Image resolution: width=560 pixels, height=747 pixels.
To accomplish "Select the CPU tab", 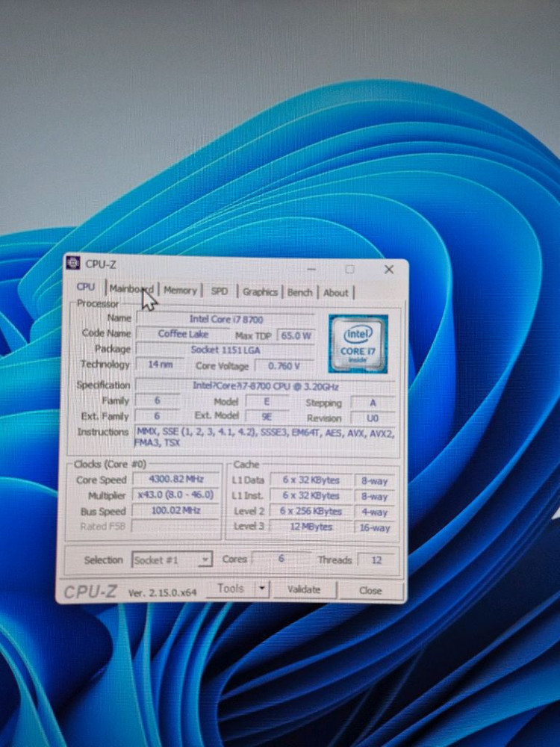I will point(86,288).
